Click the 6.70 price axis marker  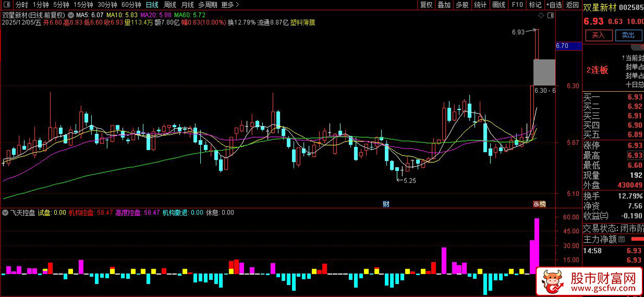[x=569, y=46]
